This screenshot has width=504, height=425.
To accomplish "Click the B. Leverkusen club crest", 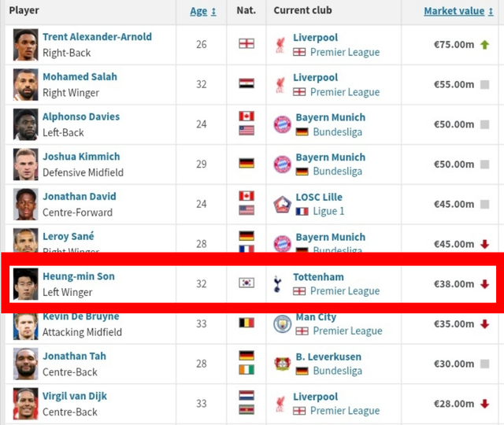I will coord(282,364).
